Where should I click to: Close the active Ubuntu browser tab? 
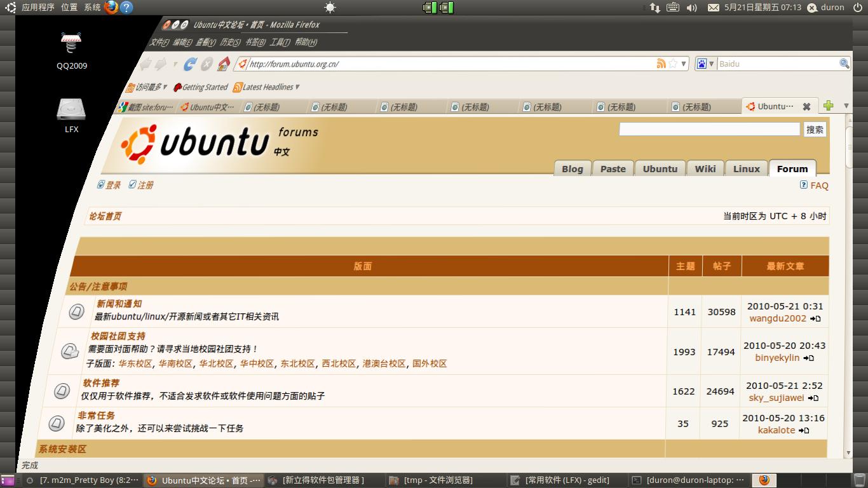(x=806, y=107)
